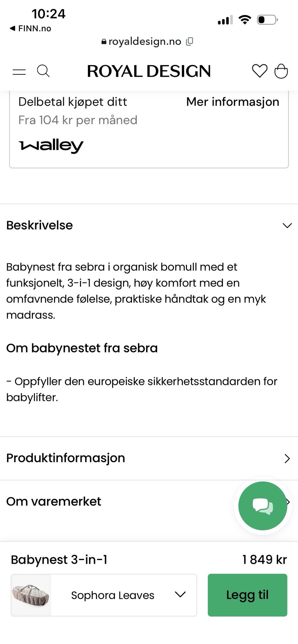Tap the search magnifier icon
298x644 pixels.
coord(43,71)
